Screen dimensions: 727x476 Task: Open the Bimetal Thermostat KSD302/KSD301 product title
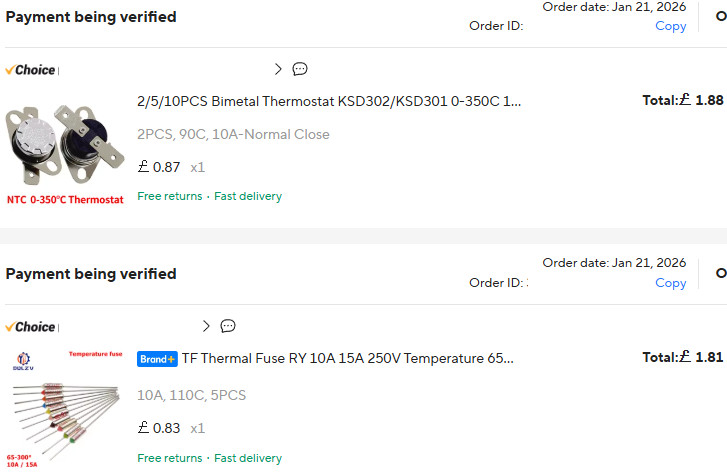[329, 101]
